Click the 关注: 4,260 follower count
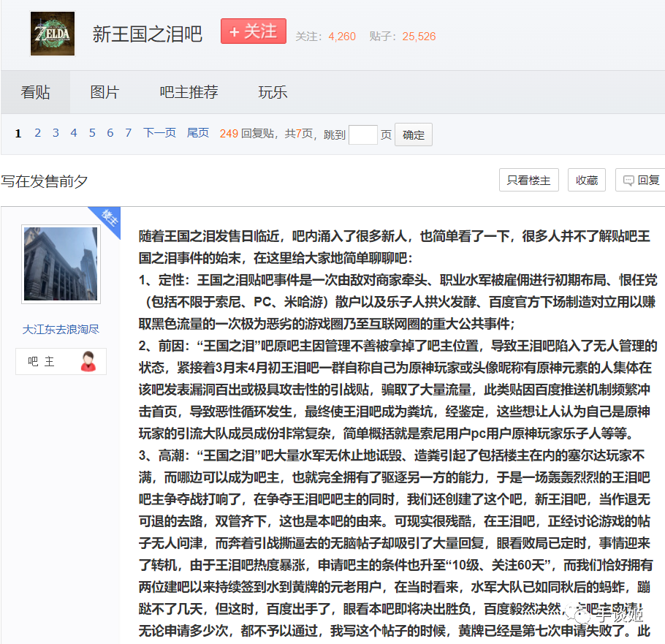 [x=325, y=37]
